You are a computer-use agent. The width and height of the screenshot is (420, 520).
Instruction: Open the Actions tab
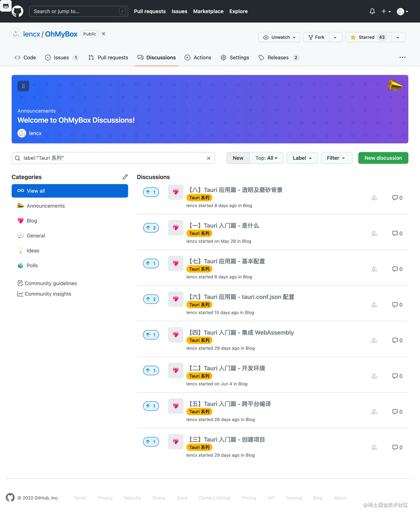[198, 57]
